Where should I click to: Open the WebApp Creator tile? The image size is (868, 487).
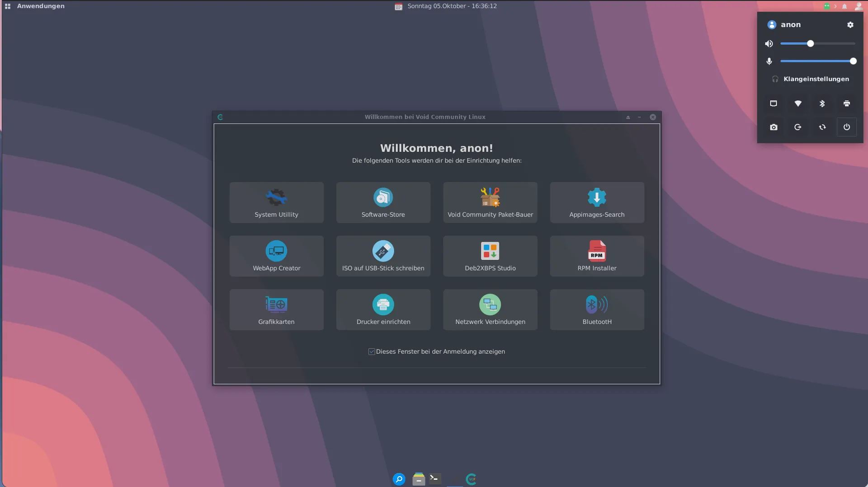pyautogui.click(x=276, y=256)
